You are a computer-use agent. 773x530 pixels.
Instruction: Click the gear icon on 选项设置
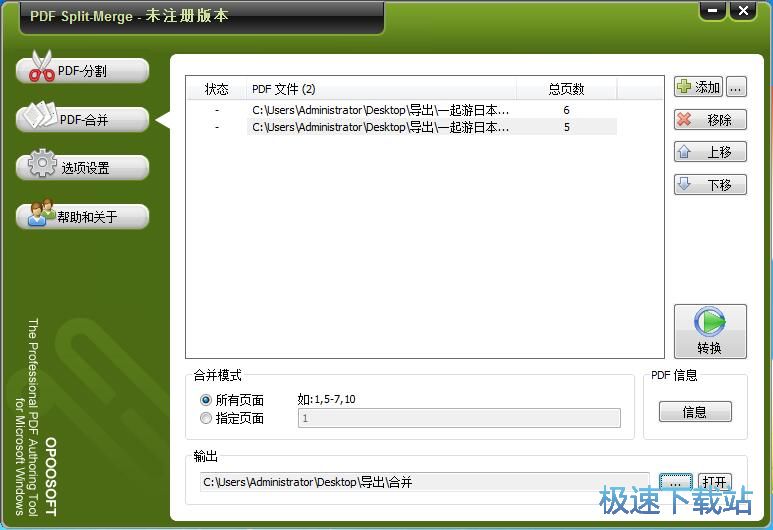click(x=42, y=163)
